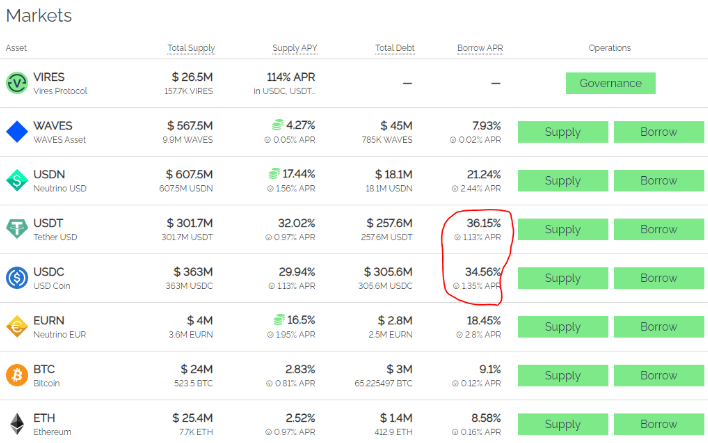Image resolution: width=708 pixels, height=443 pixels.
Task: Click the 29.94% USDC supply APY
Action: click(297, 272)
